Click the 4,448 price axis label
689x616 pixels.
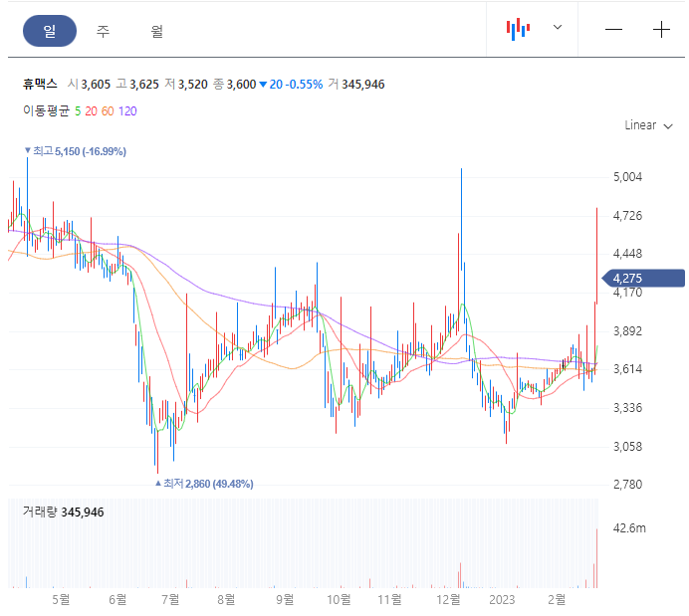(627, 254)
